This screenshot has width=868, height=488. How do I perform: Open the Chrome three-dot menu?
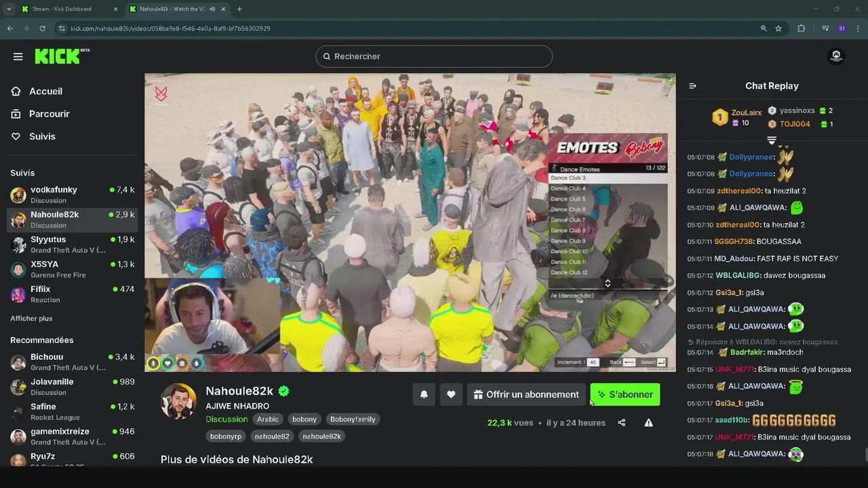point(859,28)
